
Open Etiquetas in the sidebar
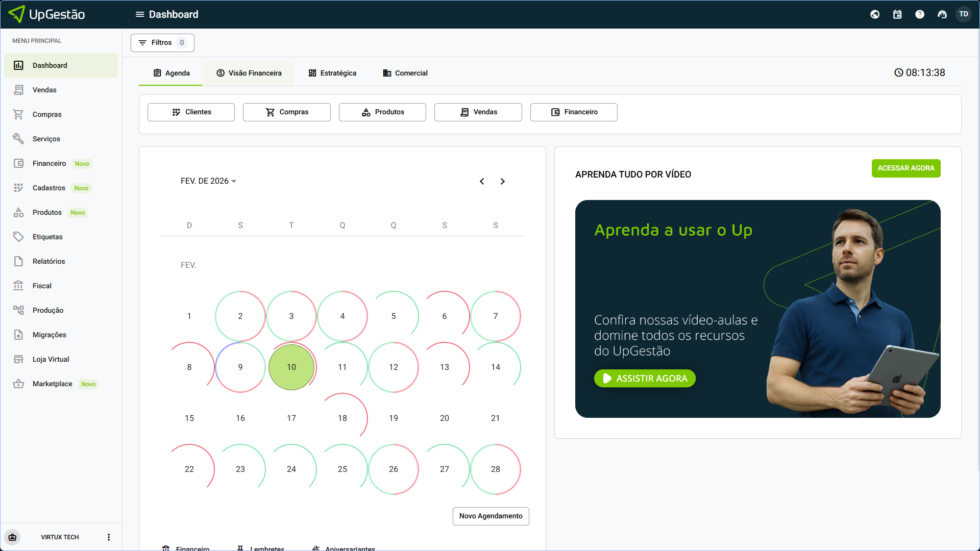point(47,237)
